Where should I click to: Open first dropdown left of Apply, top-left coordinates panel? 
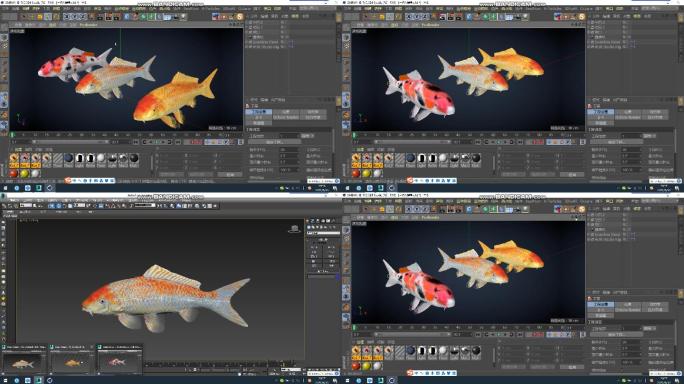[x=171, y=174]
